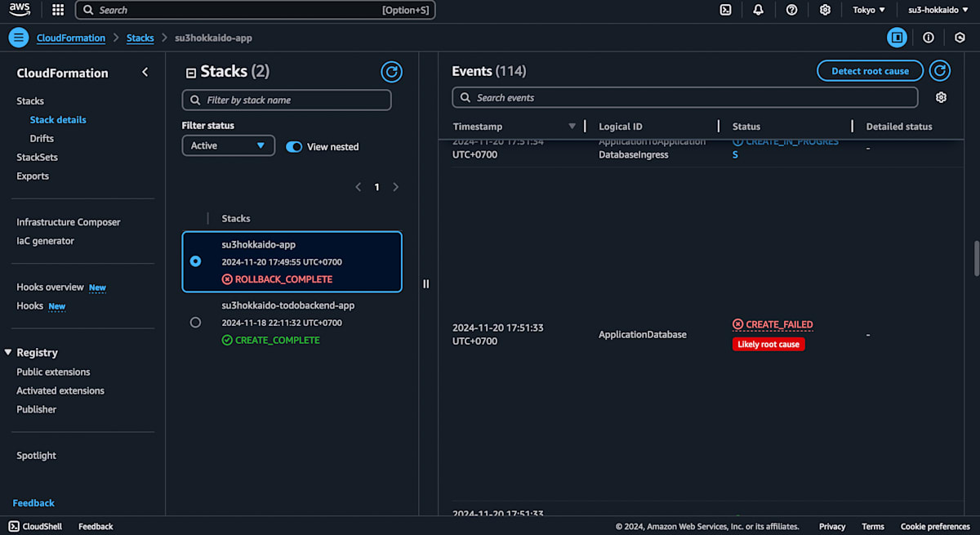Follow the CloudFormation breadcrumb link
The width and height of the screenshot is (980, 535).
[71, 38]
